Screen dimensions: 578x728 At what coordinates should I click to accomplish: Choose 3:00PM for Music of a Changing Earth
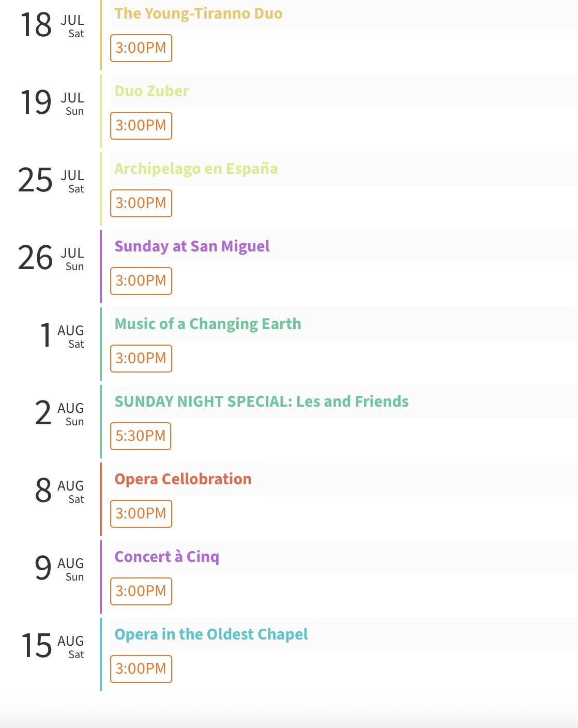point(141,359)
